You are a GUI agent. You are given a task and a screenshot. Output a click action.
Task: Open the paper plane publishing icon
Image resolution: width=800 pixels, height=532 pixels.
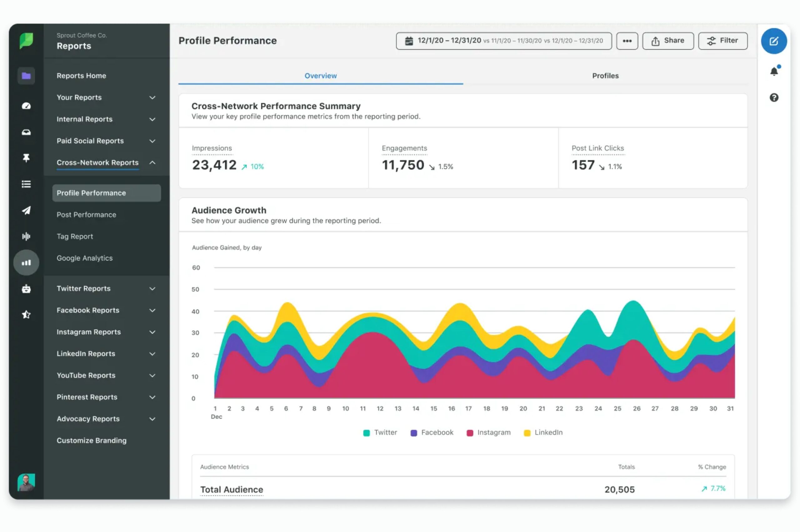pyautogui.click(x=26, y=210)
